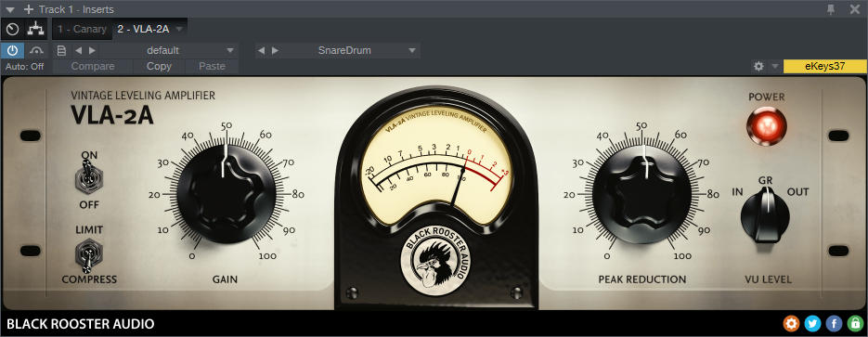Click the green lock license icon
Image resolution: width=868 pixels, height=337 pixels.
pyautogui.click(x=855, y=324)
